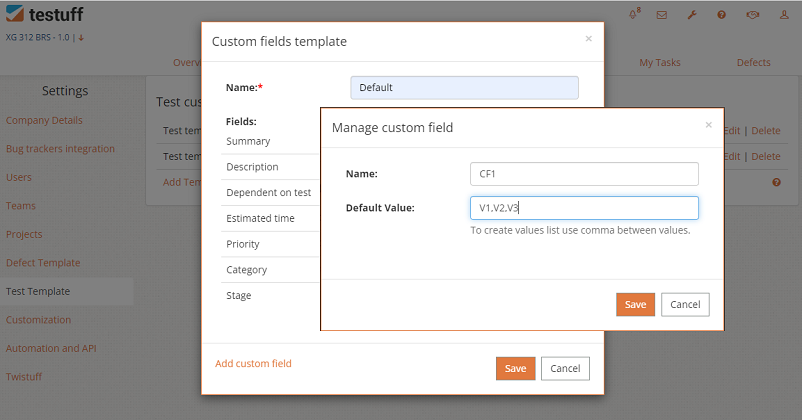This screenshot has width=802, height=420.
Task: Click the Default Value input field
Action: 584,208
